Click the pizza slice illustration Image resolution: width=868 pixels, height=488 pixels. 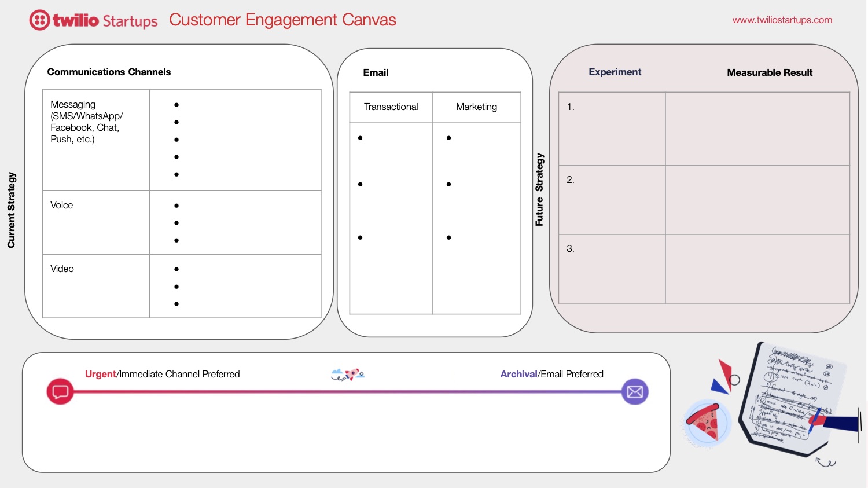[707, 422]
